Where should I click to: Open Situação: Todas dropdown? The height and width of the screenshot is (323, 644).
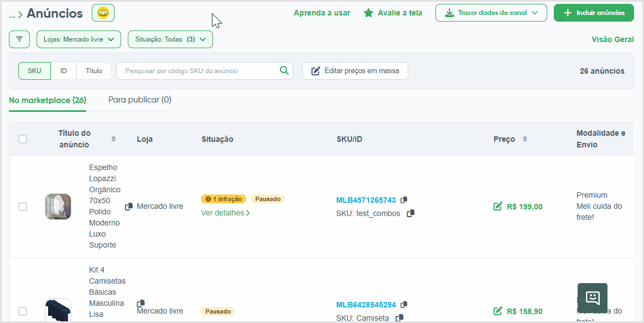click(x=170, y=39)
